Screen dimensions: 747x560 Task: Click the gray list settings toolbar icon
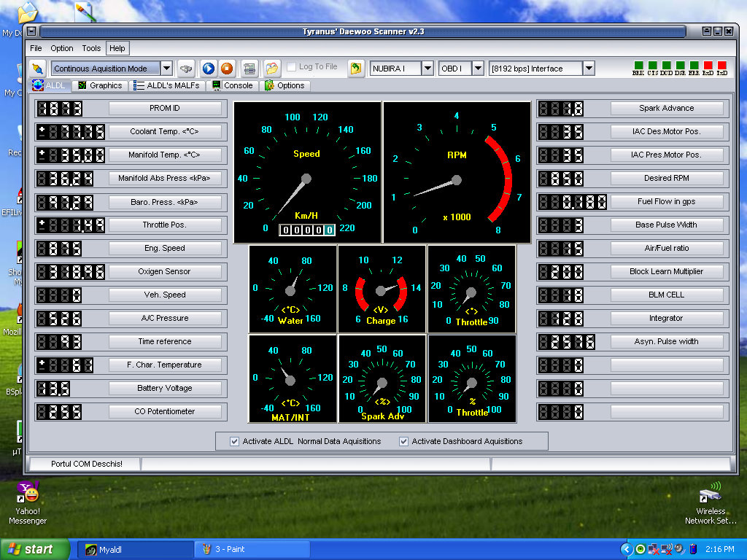click(249, 69)
